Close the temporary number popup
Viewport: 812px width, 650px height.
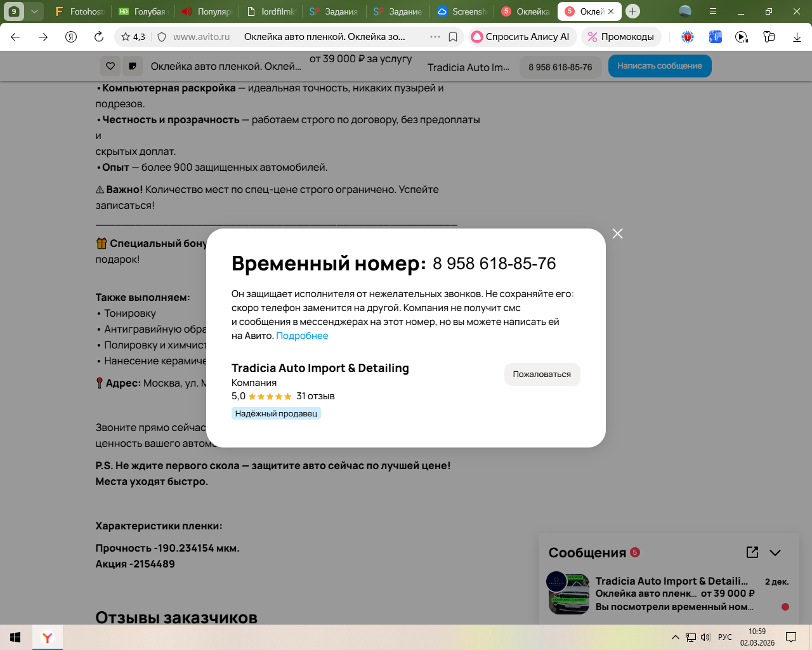click(x=617, y=234)
